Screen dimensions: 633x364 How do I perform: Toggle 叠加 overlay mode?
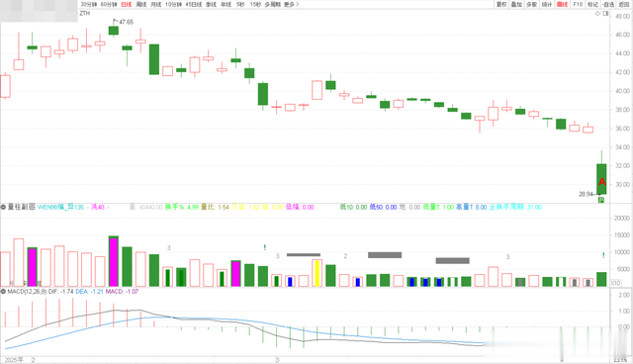(516, 4)
